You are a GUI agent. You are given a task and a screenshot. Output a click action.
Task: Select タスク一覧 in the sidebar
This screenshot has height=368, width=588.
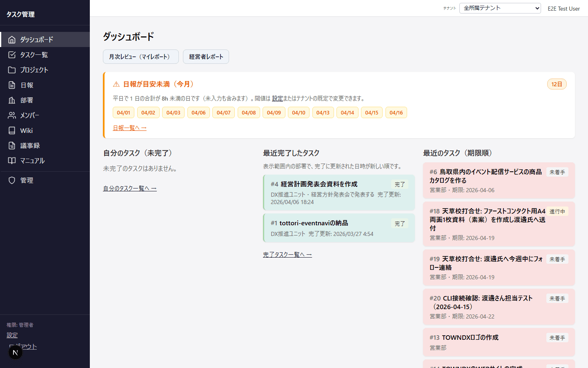[x=34, y=55]
